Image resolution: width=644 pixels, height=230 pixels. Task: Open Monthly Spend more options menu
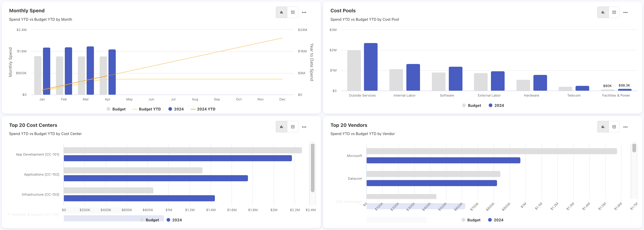coord(304,12)
